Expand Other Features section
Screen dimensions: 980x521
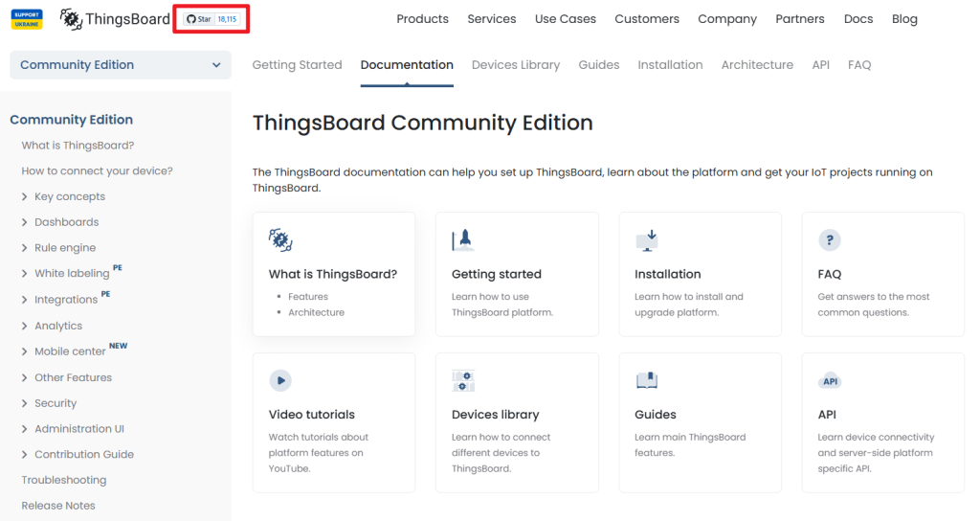pos(24,377)
